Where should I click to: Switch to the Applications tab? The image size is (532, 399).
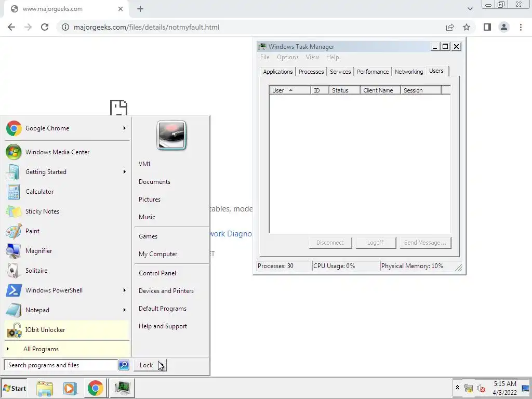pyautogui.click(x=278, y=72)
